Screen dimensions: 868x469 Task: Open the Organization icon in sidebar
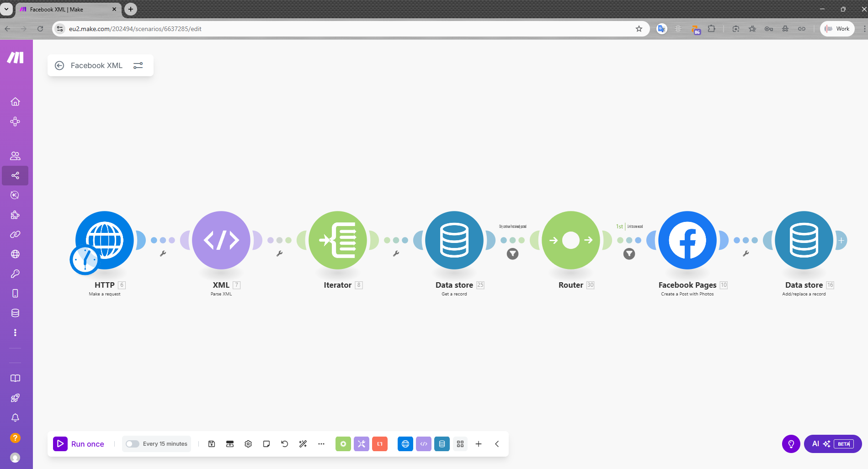[15, 121]
